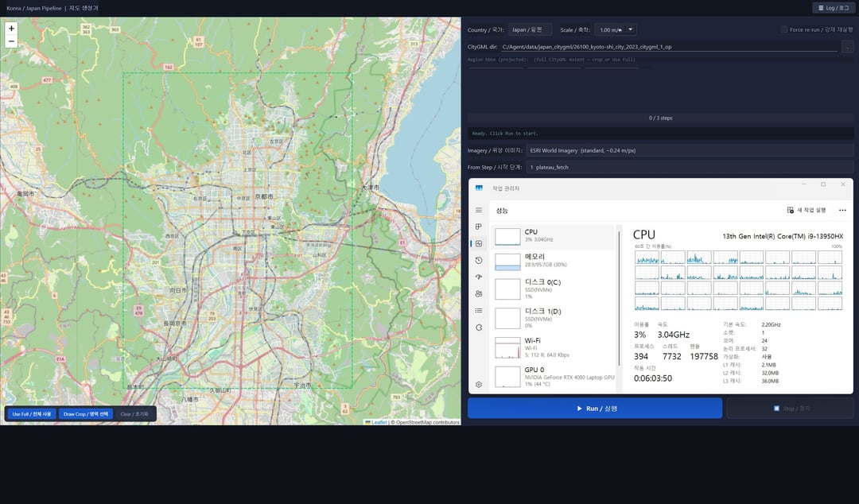Click the CityGML dir path field
Viewport: 859px width, 504px height.
click(x=668, y=47)
